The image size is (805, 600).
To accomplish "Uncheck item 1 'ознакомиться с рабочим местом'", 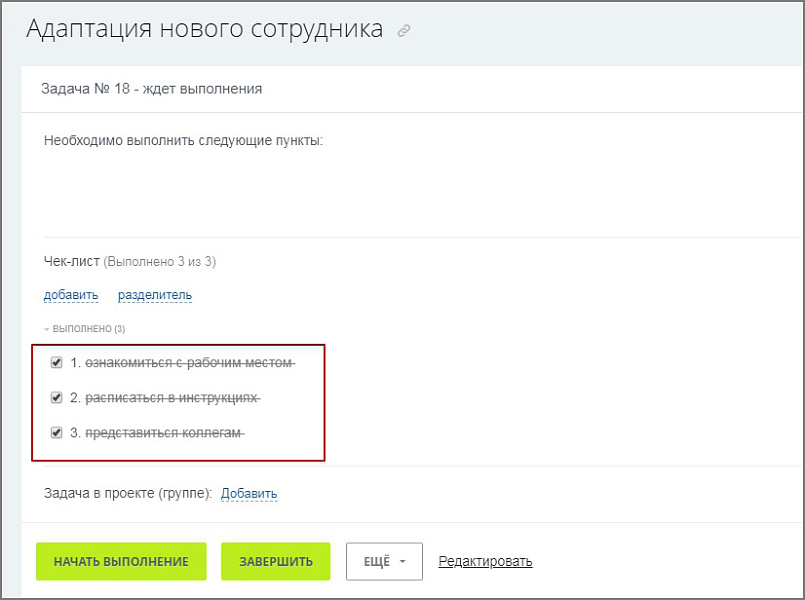I will tap(57, 362).
